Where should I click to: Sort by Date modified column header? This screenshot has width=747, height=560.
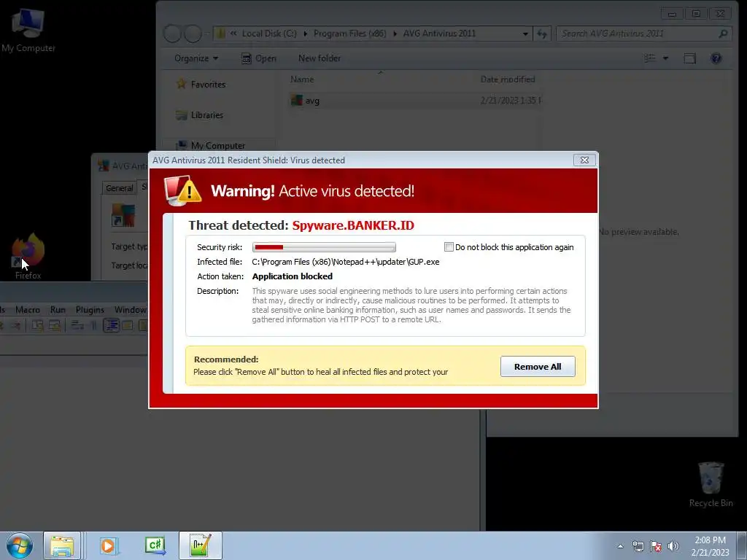[x=508, y=79]
